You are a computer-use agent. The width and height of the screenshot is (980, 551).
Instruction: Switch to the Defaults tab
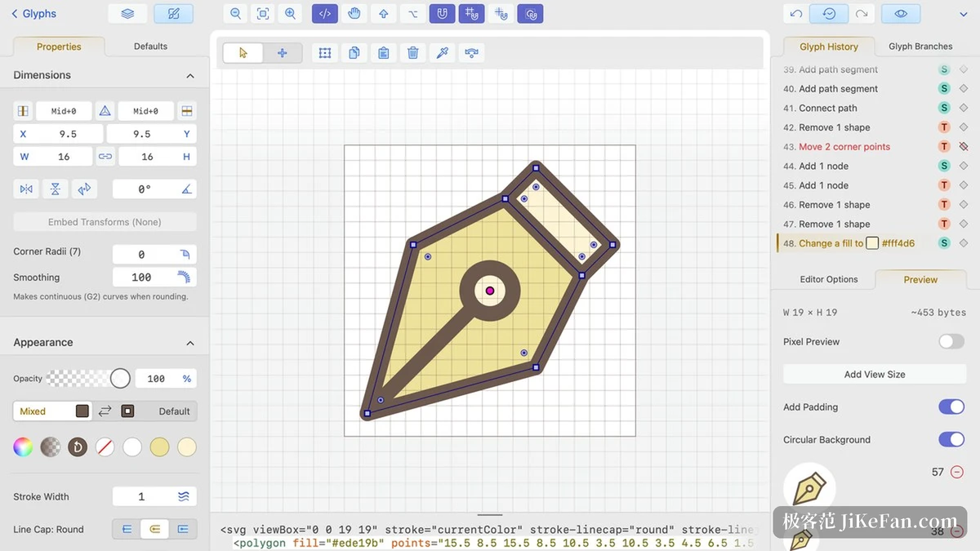150,47
